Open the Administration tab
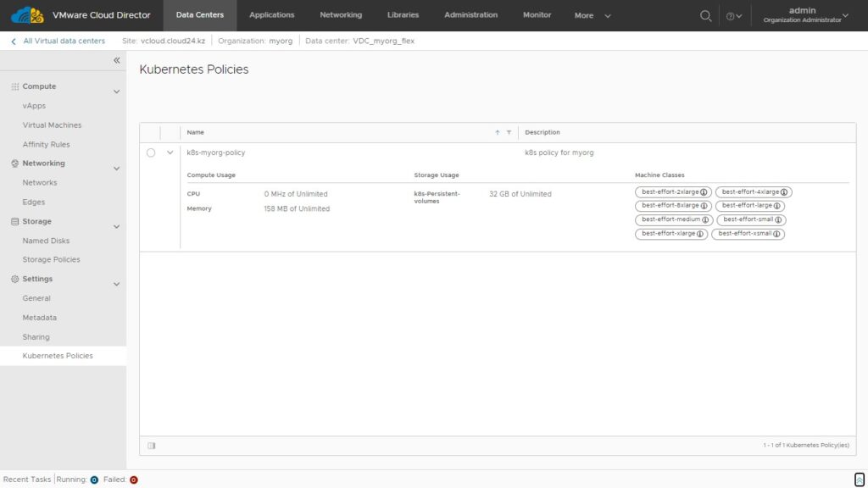This screenshot has height=488, width=868. (471, 15)
